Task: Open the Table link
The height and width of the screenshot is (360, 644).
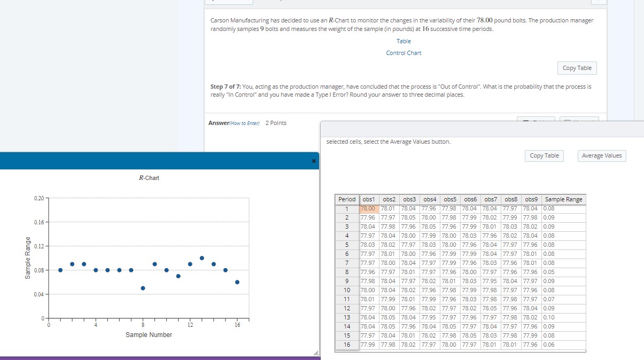Action: 404,41
